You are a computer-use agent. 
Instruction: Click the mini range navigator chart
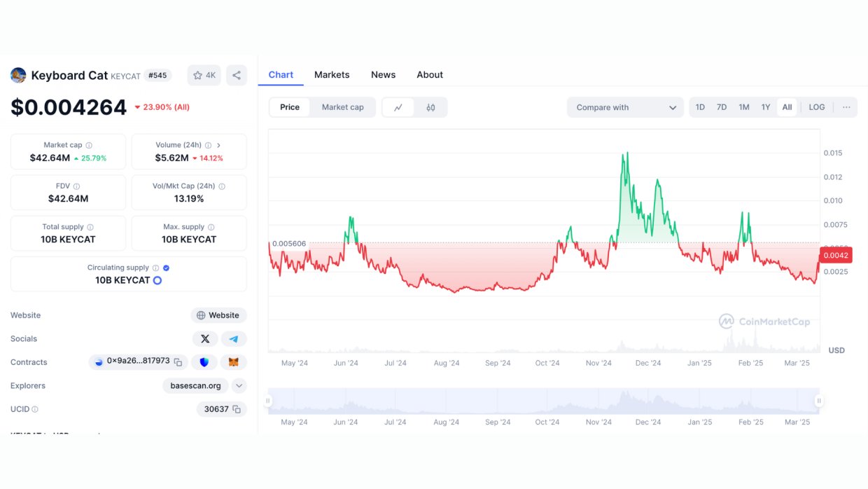tap(543, 401)
